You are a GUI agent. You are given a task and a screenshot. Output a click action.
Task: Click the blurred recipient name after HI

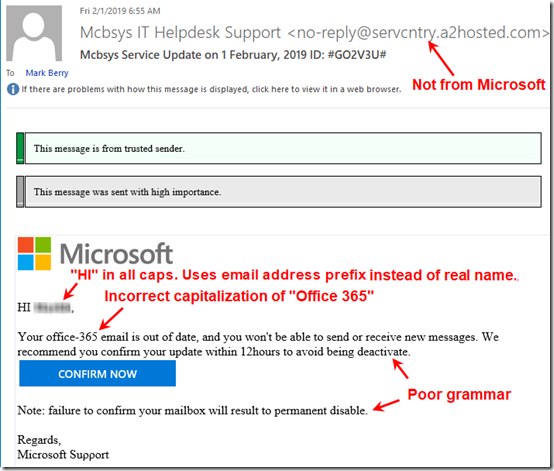pos(52,308)
